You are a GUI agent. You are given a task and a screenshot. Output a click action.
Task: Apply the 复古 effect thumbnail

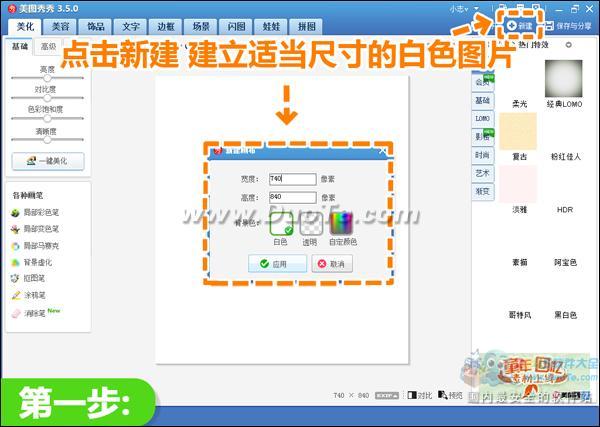tap(518, 131)
